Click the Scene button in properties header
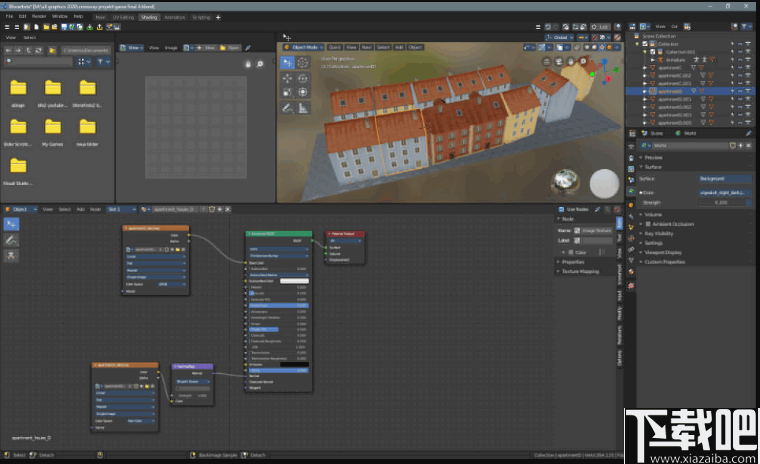 tap(653, 133)
